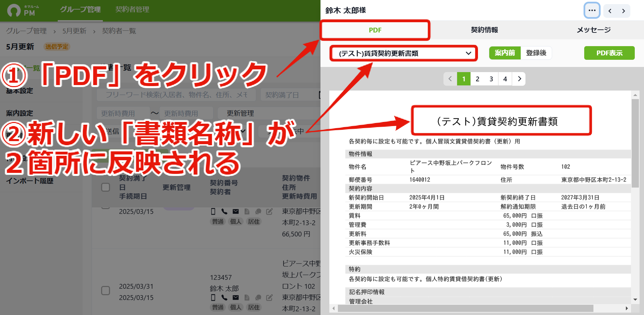Go to PDF page 2
Viewport: 644px width, 315px height.
tap(478, 79)
